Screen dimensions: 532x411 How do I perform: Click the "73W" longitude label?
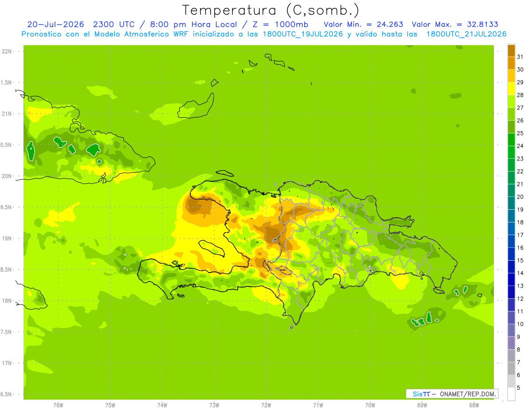214,405
